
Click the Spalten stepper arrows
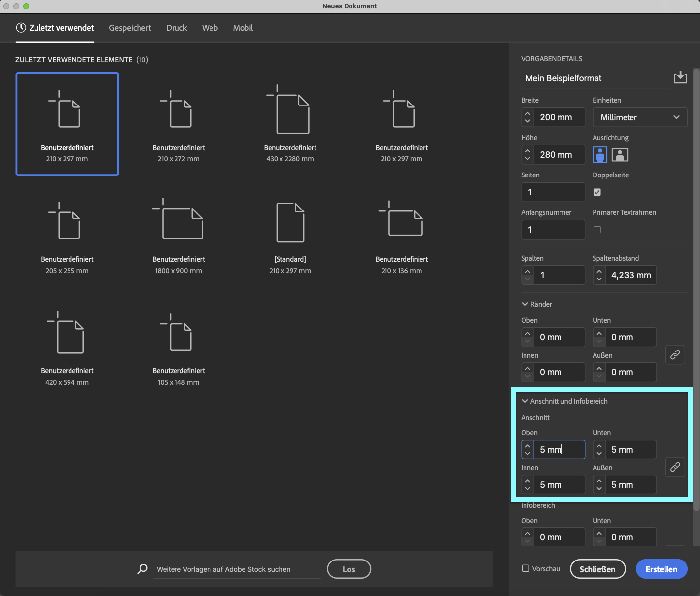coord(528,275)
